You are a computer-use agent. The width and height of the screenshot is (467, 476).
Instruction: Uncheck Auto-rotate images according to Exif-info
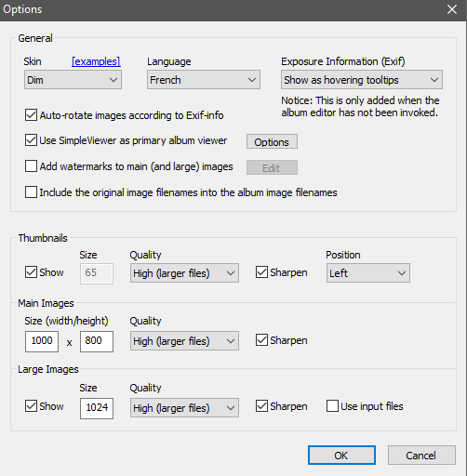(x=31, y=115)
